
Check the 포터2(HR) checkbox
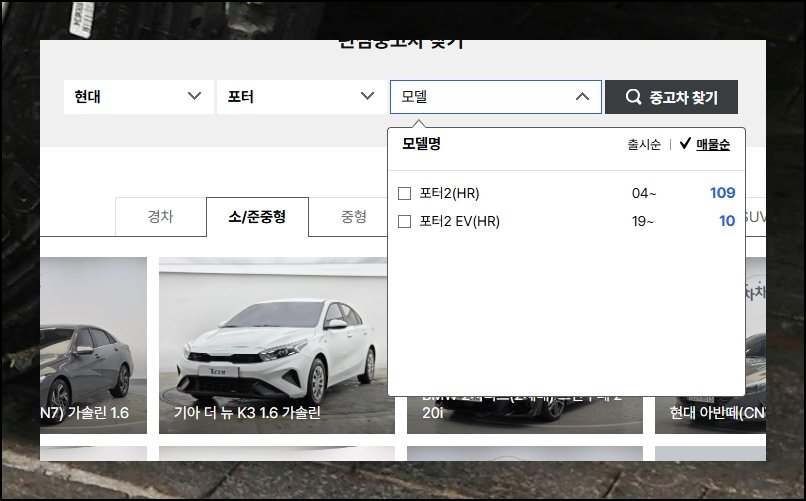click(x=405, y=193)
